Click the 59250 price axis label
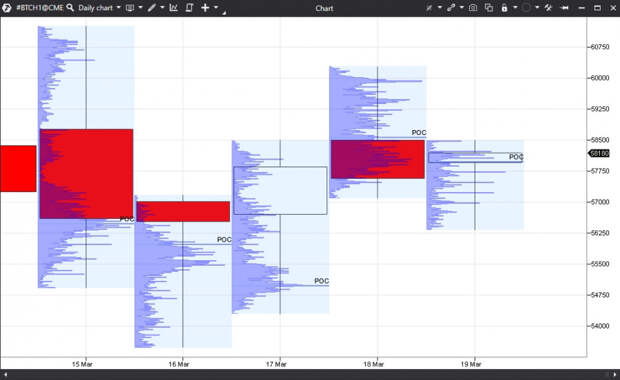 pyautogui.click(x=600, y=109)
